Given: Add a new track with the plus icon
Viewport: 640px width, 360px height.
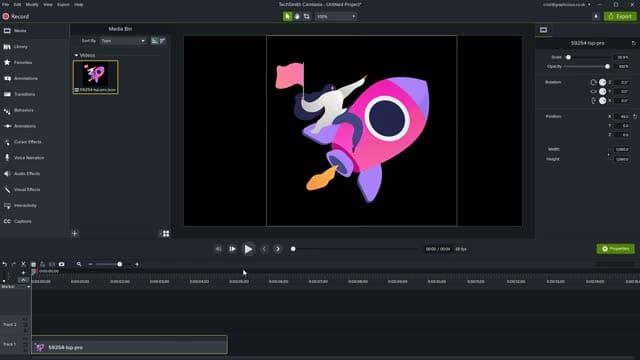Looking at the screenshot, I should tap(23, 272).
